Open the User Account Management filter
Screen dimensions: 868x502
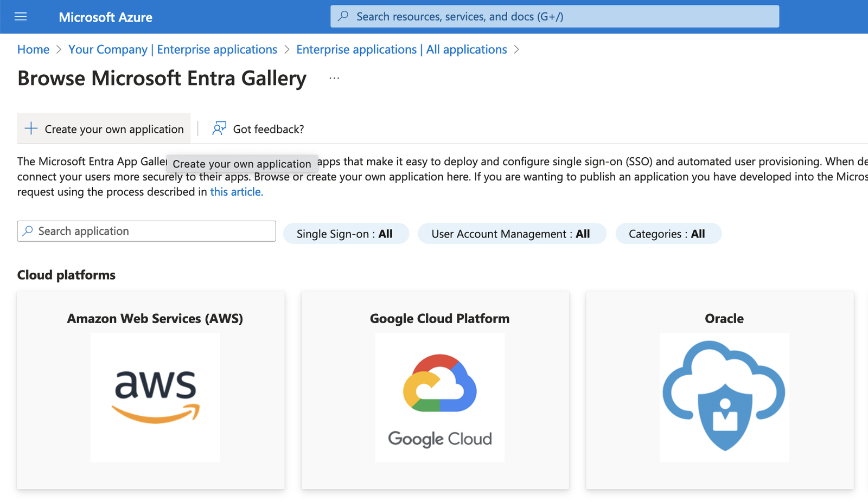point(512,234)
